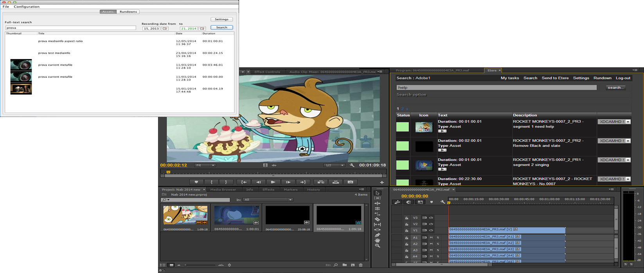Click the trash icon in the Project panel
This screenshot has height=273, width=644.
[x=361, y=265]
